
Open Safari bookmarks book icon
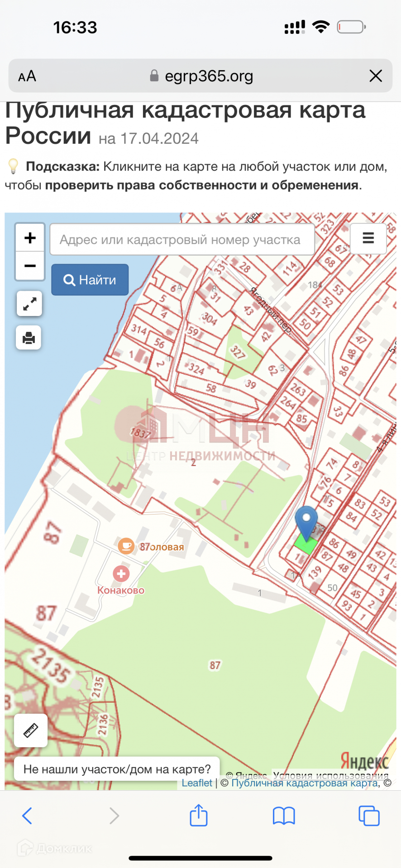click(284, 816)
